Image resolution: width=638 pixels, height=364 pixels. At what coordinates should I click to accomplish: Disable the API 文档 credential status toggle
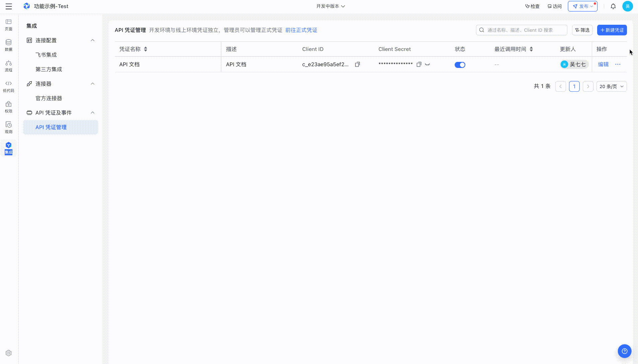(460, 65)
